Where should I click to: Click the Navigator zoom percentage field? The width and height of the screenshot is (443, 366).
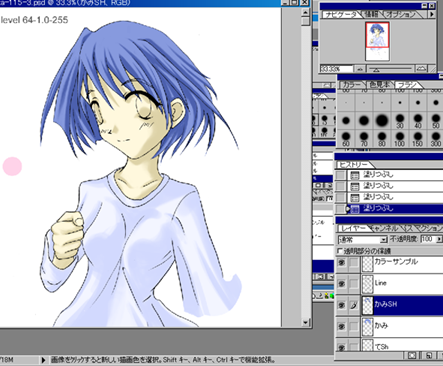[x=336, y=69]
